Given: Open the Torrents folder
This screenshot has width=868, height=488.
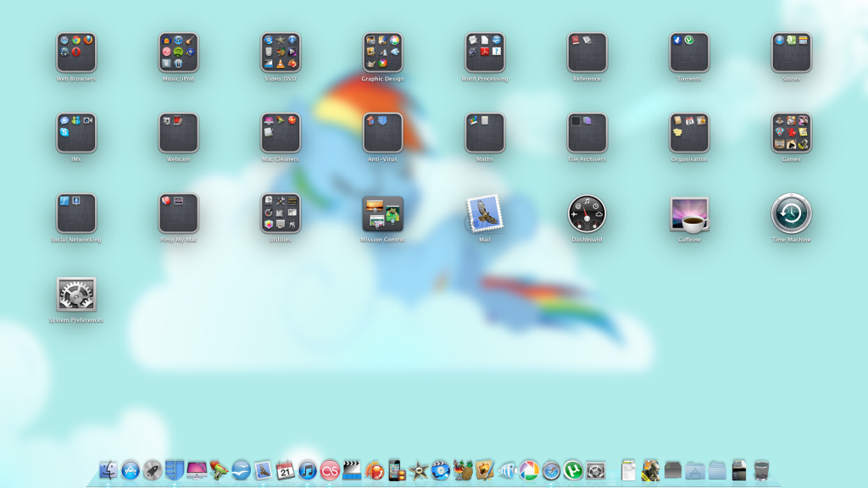Looking at the screenshot, I should pos(689,53).
